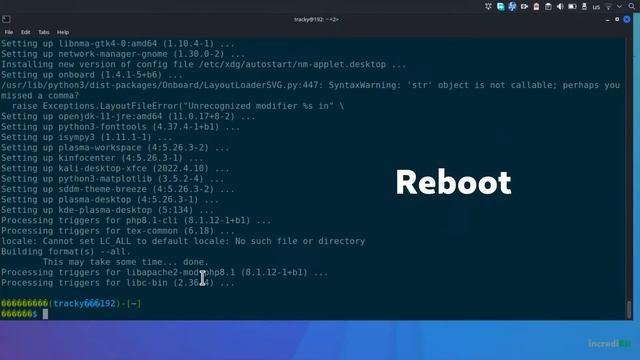Click the 'Setting up network-manager-gnome' line
Screen dimensions: 640x360
[x=123, y=54]
